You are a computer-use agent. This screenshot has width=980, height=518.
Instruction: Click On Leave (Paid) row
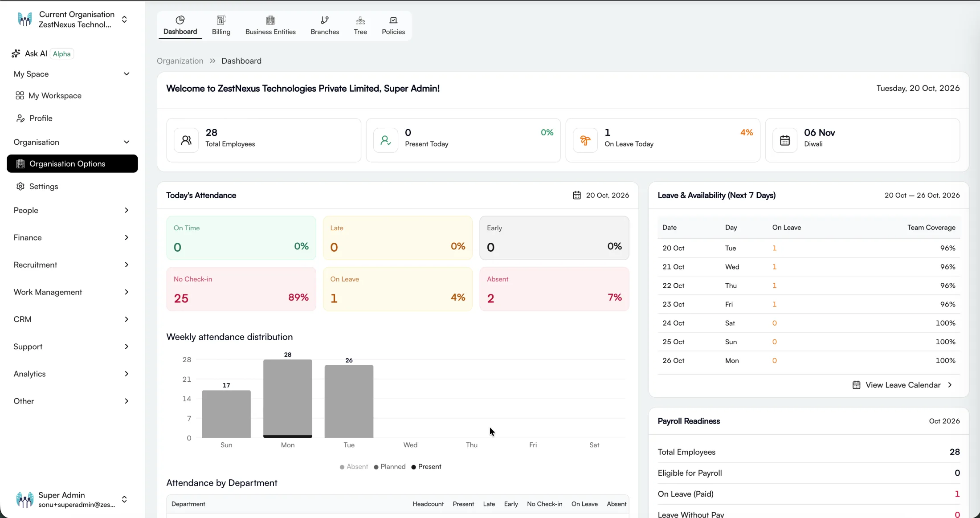(808, 494)
